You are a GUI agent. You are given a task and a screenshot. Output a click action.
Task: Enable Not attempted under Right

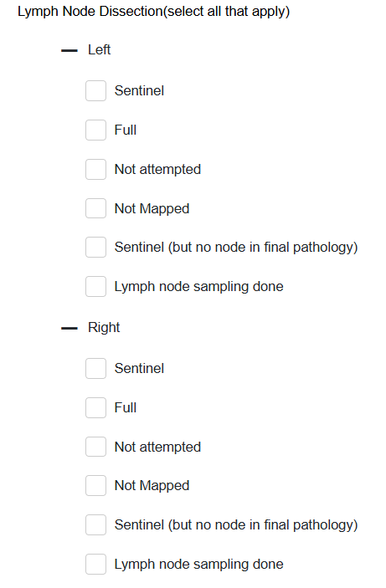95,447
